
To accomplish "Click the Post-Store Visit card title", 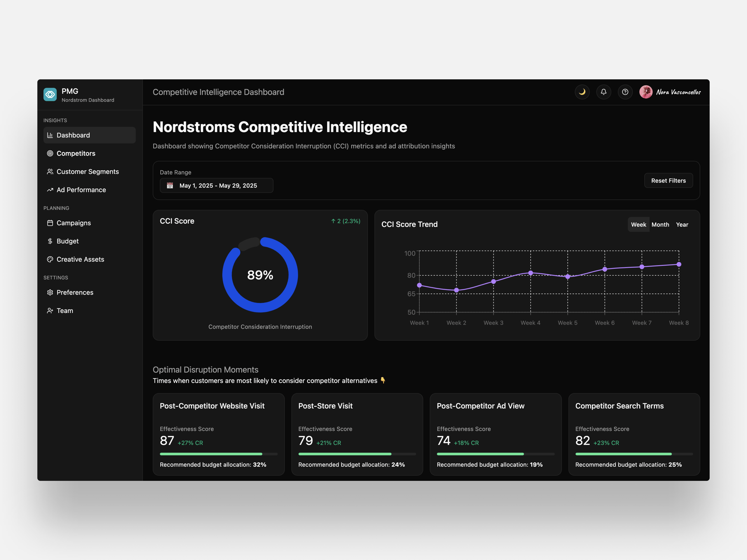I will click(325, 406).
